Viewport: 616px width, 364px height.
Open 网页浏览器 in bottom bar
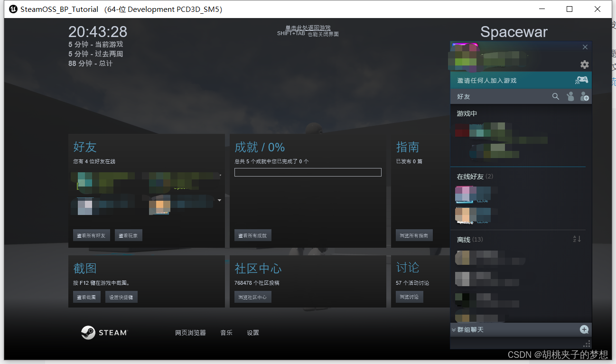click(x=190, y=333)
